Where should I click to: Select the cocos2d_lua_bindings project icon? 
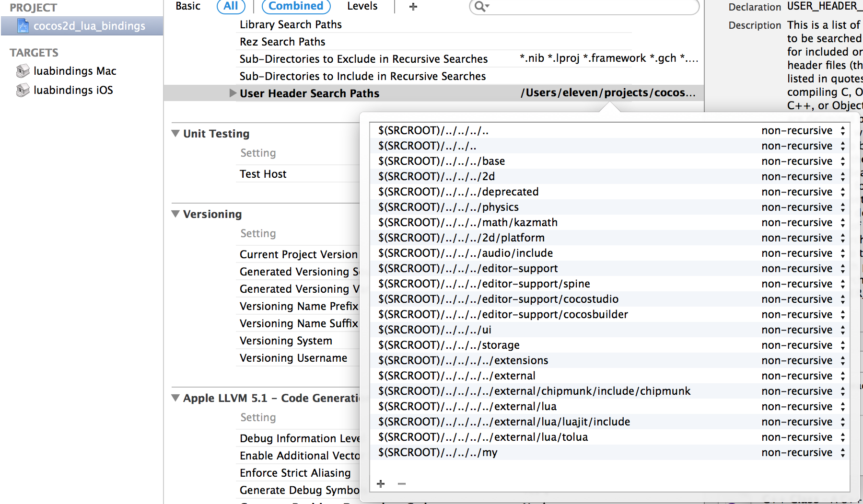[23, 26]
